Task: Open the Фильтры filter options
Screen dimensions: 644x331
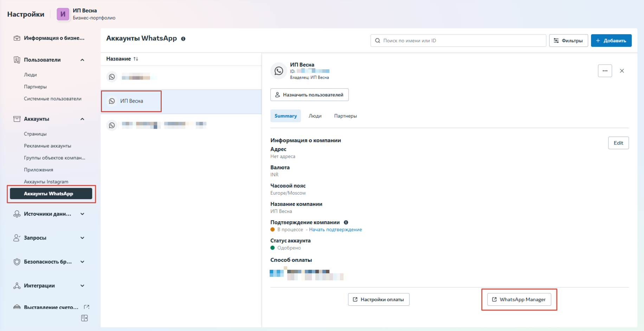Action: [568, 40]
